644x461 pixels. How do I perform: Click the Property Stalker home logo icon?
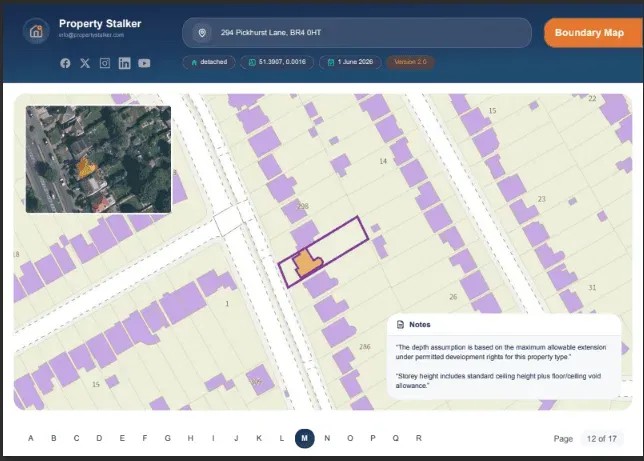click(36, 31)
